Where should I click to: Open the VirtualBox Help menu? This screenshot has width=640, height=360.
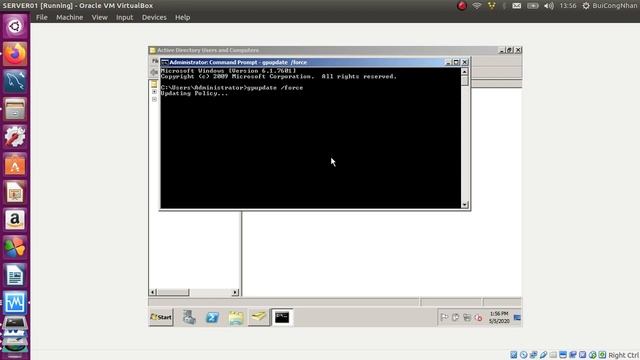click(182, 18)
